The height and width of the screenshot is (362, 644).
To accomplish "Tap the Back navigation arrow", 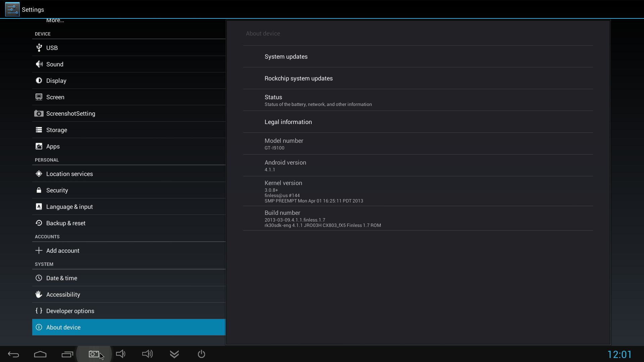I will [13, 354].
